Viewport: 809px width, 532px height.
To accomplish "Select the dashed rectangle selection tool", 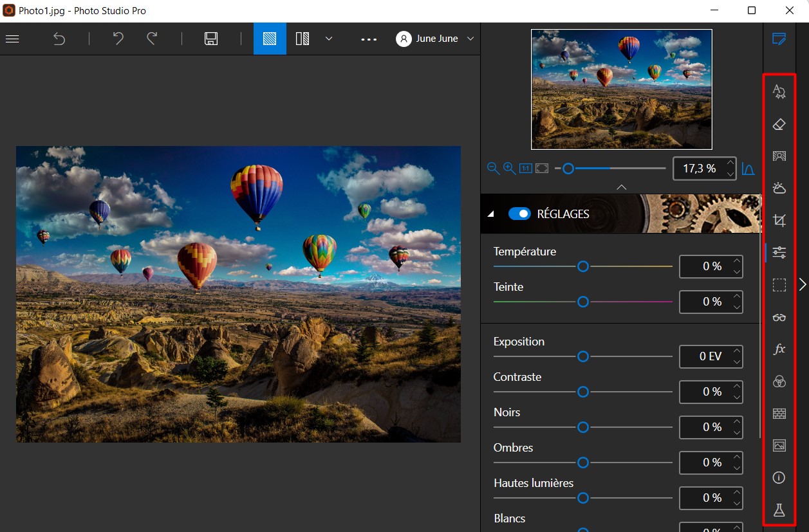I will coord(779,285).
